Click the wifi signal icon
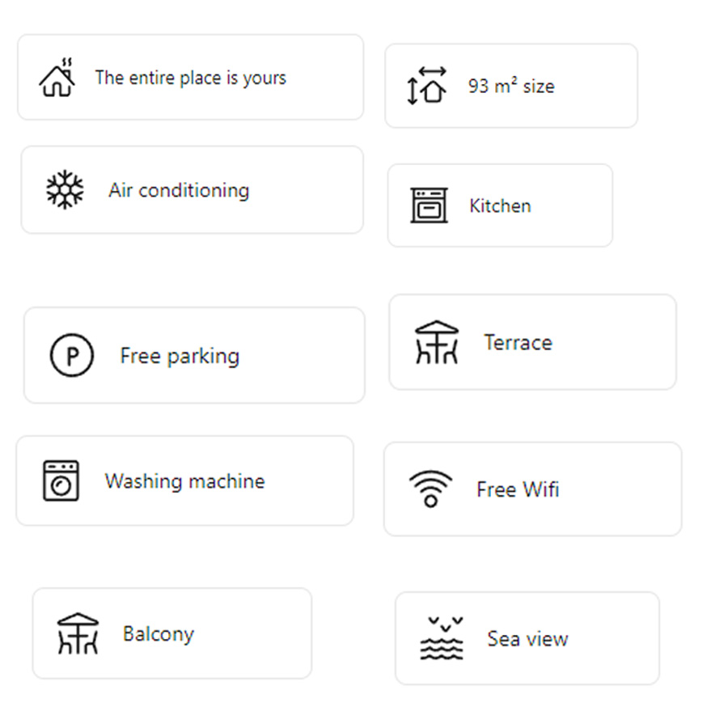The width and height of the screenshot is (728, 728). pyautogui.click(x=430, y=489)
